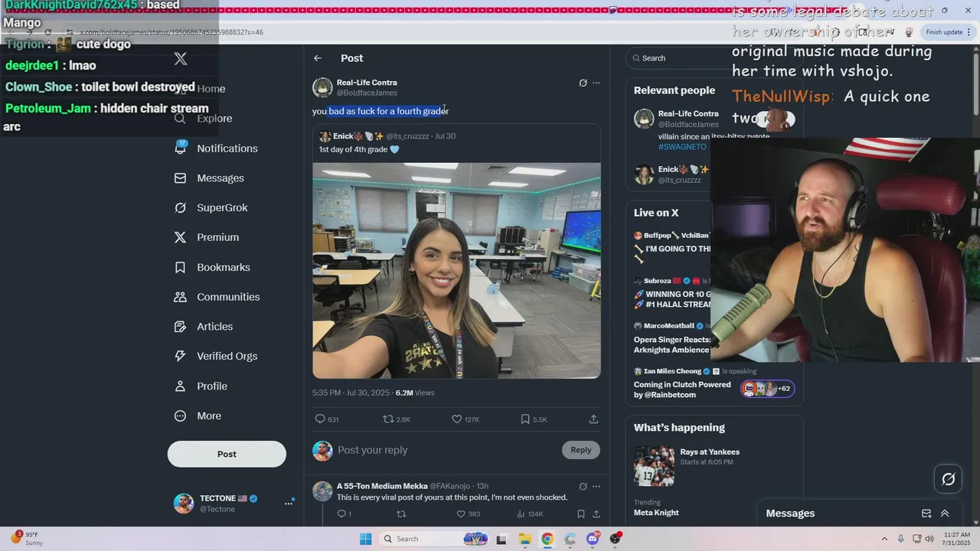This screenshot has width=980, height=551.
Task: Expand the Messages drawer
Action: [x=945, y=514]
